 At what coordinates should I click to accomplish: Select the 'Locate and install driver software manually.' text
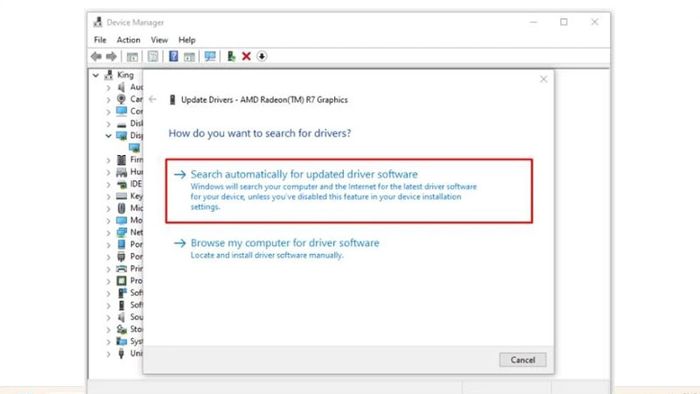coord(267,255)
